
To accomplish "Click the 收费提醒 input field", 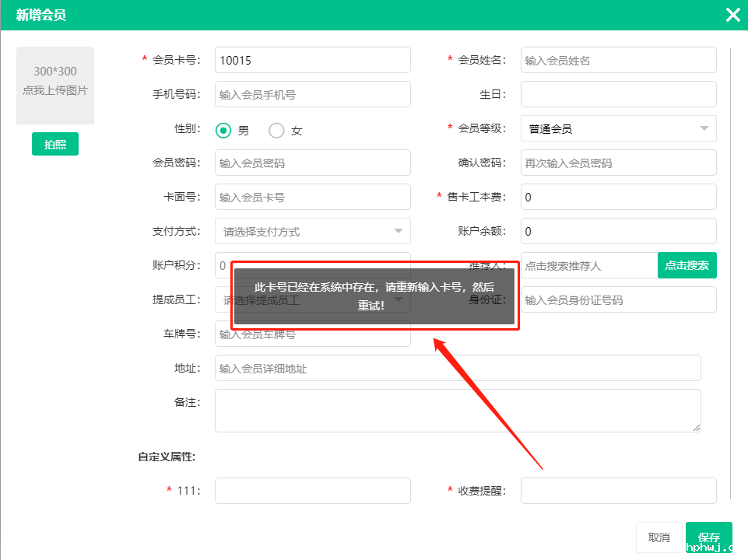I will coord(619,491).
